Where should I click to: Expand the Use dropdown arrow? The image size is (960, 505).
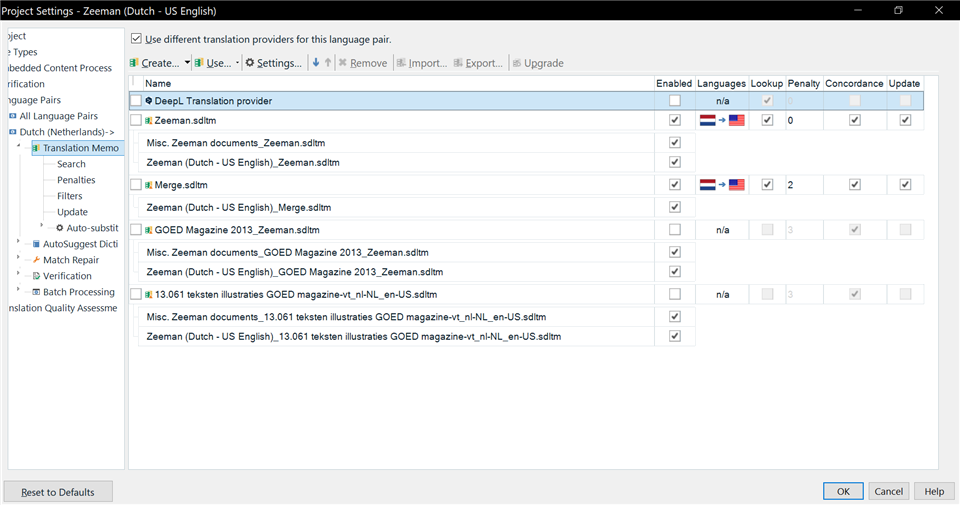point(238,63)
